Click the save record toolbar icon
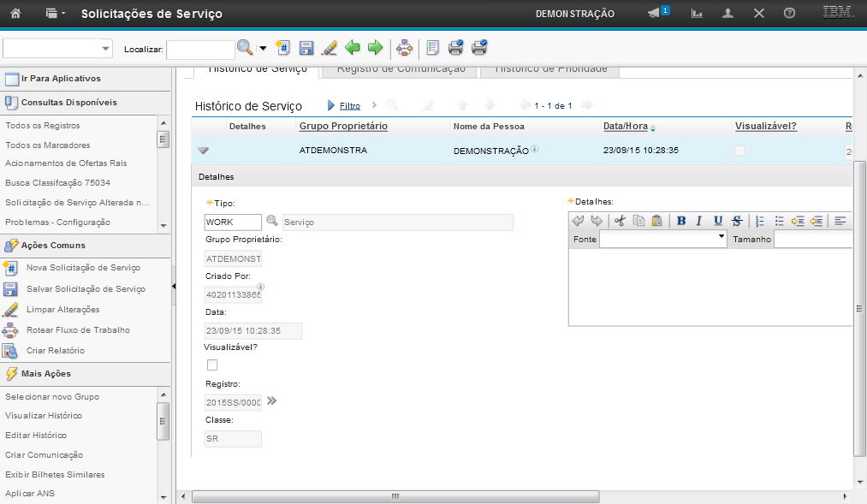867x504 pixels. click(306, 48)
